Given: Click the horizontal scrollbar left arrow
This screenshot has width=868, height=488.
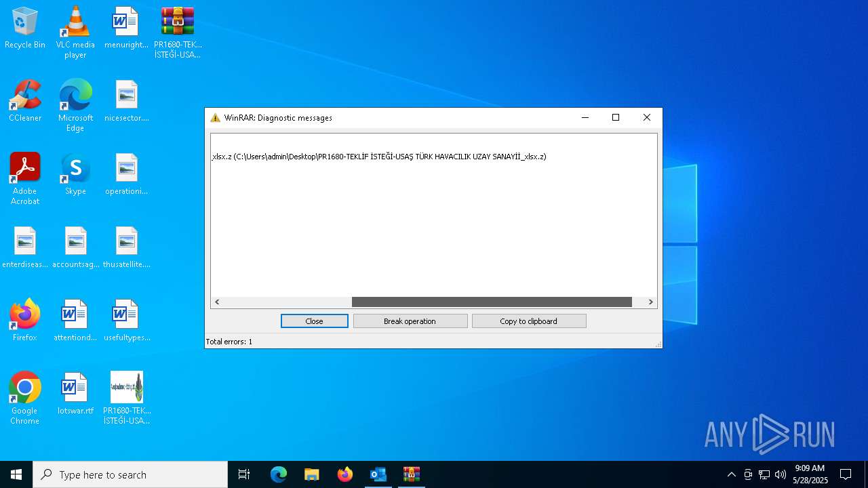Looking at the screenshot, I should pos(217,302).
